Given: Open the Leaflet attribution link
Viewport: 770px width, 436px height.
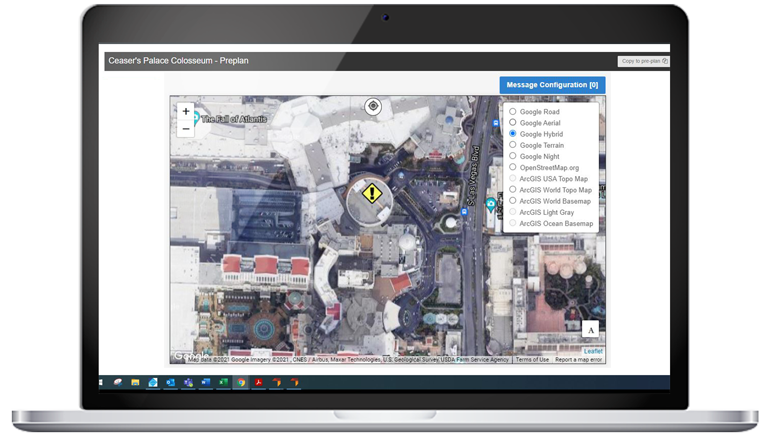Looking at the screenshot, I should (593, 352).
